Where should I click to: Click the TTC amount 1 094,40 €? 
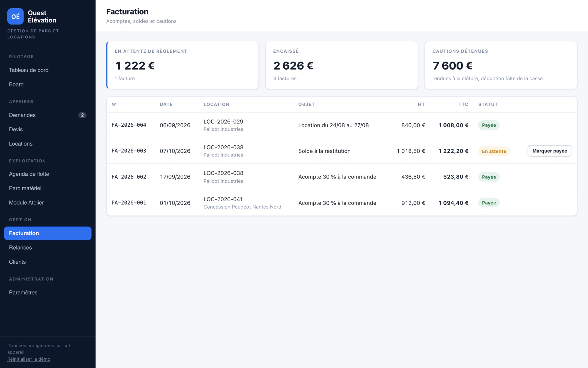point(453,203)
